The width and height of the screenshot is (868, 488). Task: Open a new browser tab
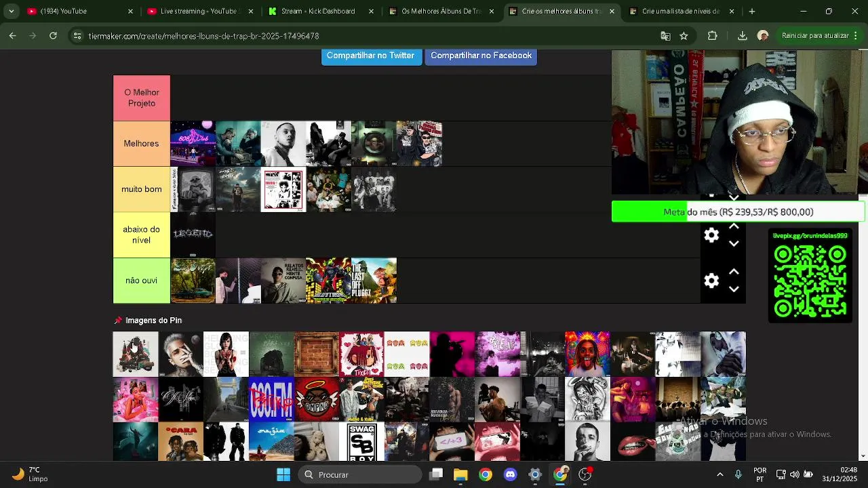point(751,12)
